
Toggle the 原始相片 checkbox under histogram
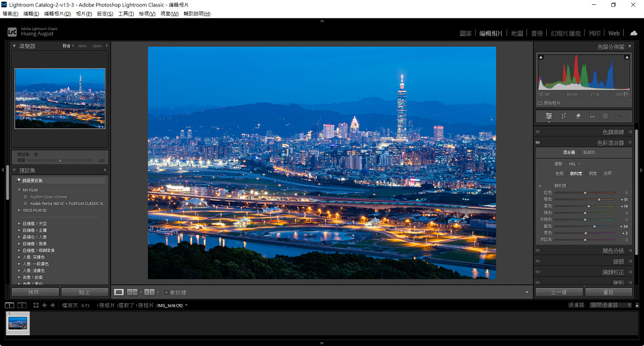(540, 103)
